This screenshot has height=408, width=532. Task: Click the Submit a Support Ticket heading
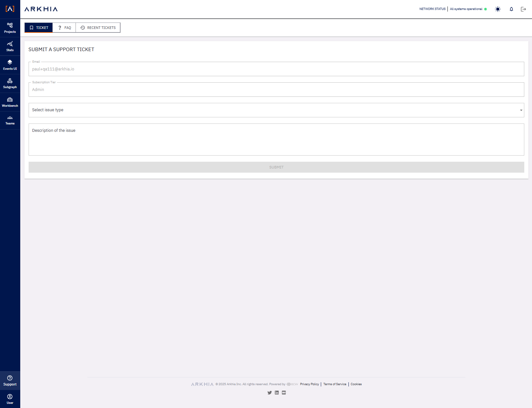61,50
